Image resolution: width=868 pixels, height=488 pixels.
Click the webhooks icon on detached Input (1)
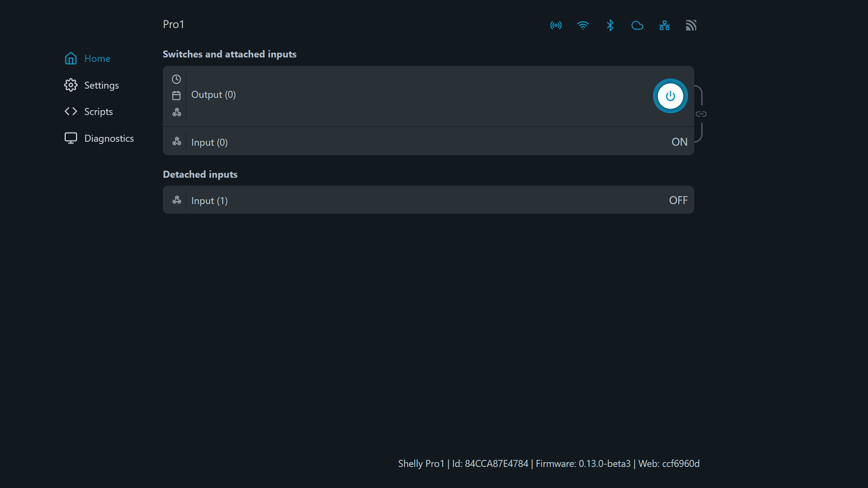pyautogui.click(x=177, y=200)
